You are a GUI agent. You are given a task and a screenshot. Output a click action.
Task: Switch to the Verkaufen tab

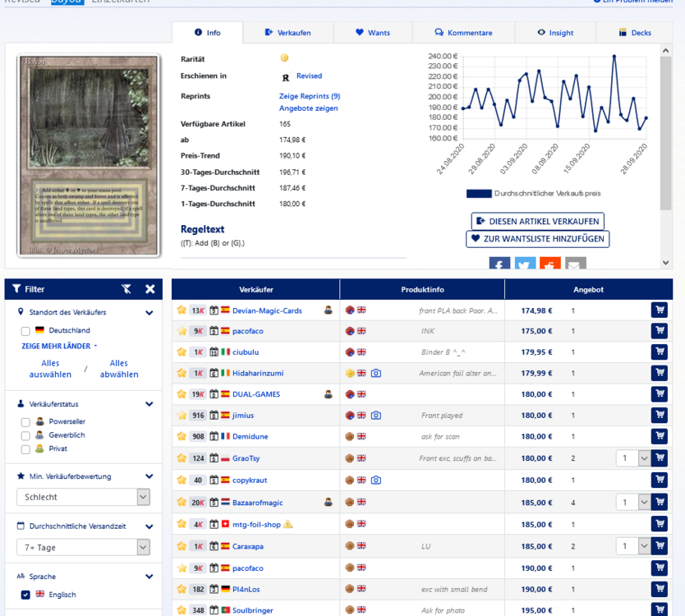click(x=288, y=33)
